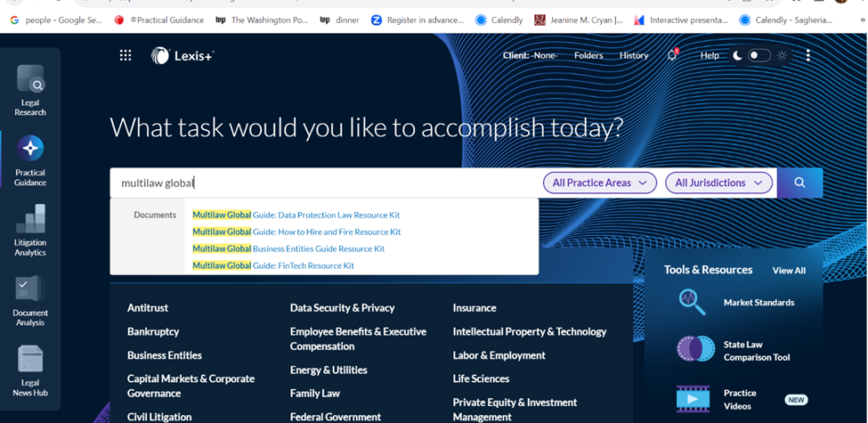The height and width of the screenshot is (423, 868).
Task: Open the Help menu
Action: pyautogui.click(x=710, y=55)
